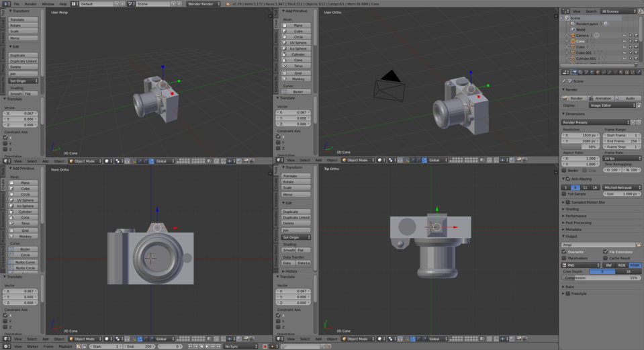Open the File menu
Screen dimensions: 644x350
point(17,4)
